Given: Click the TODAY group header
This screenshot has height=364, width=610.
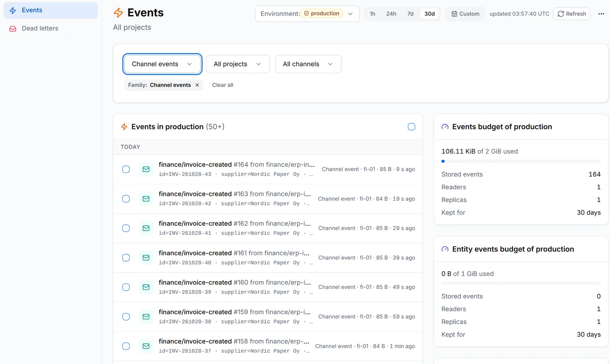Looking at the screenshot, I should (268, 147).
